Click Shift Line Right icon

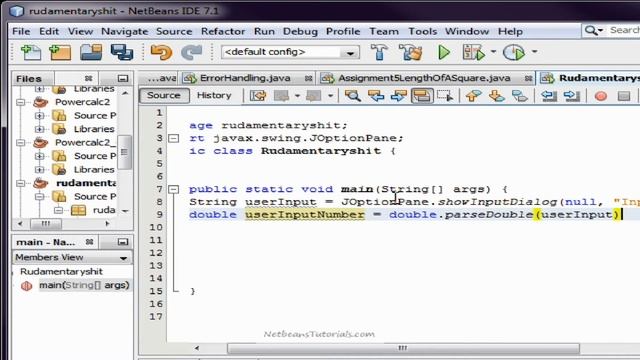572,96
